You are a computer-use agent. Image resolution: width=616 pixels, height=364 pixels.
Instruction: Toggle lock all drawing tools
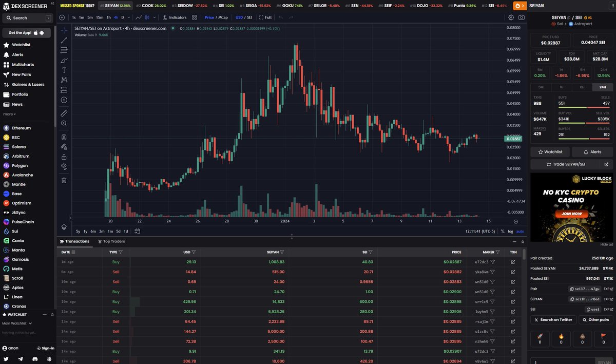64,157
